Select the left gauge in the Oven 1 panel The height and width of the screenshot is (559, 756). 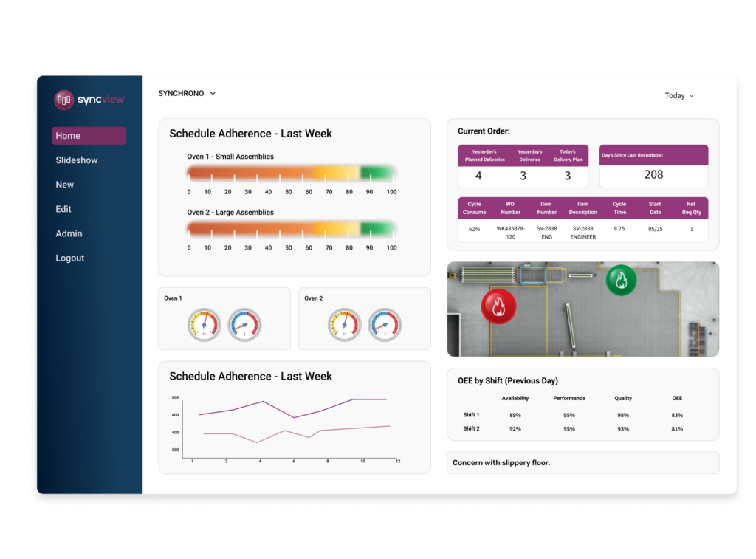click(x=203, y=325)
